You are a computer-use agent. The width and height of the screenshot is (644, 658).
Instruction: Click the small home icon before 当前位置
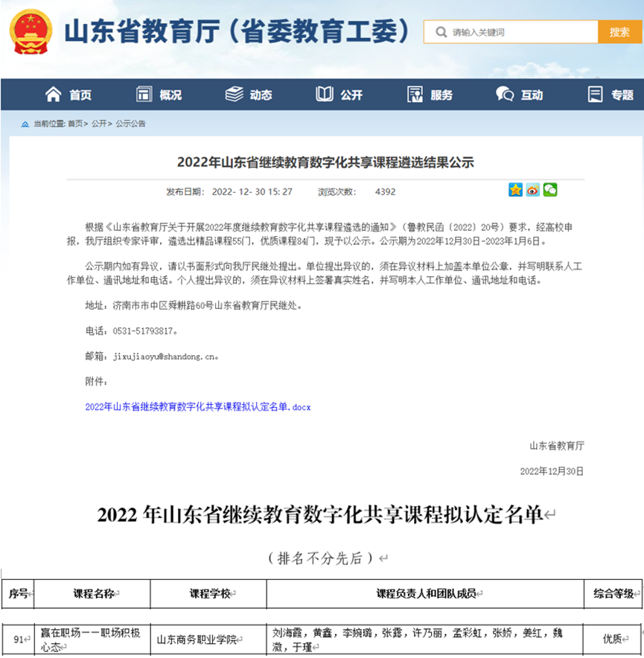(x=25, y=124)
